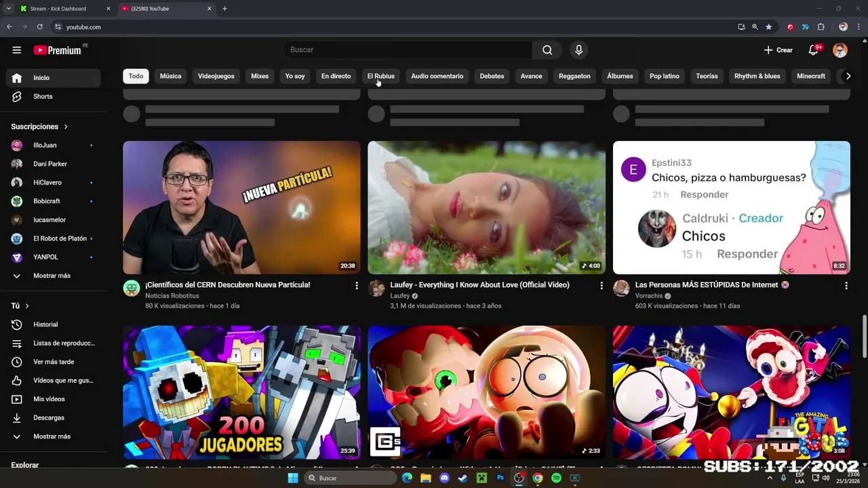This screenshot has width=868, height=488.
Task: Open Vídeos que me gustan
Action: [54, 380]
